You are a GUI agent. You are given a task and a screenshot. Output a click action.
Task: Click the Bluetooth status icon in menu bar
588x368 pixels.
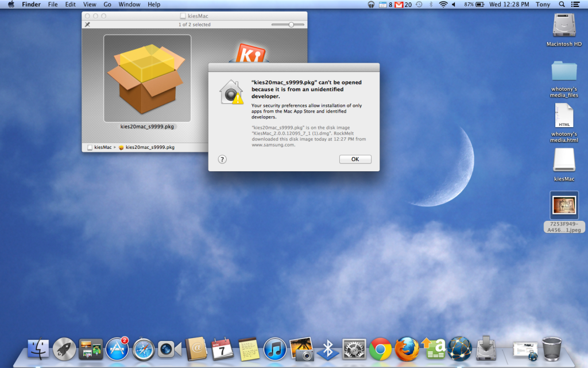(431, 5)
